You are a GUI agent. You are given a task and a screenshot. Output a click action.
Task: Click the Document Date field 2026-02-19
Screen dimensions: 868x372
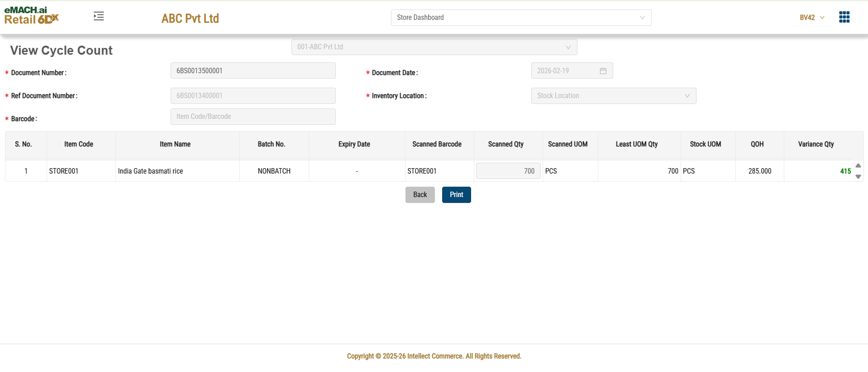(572, 71)
